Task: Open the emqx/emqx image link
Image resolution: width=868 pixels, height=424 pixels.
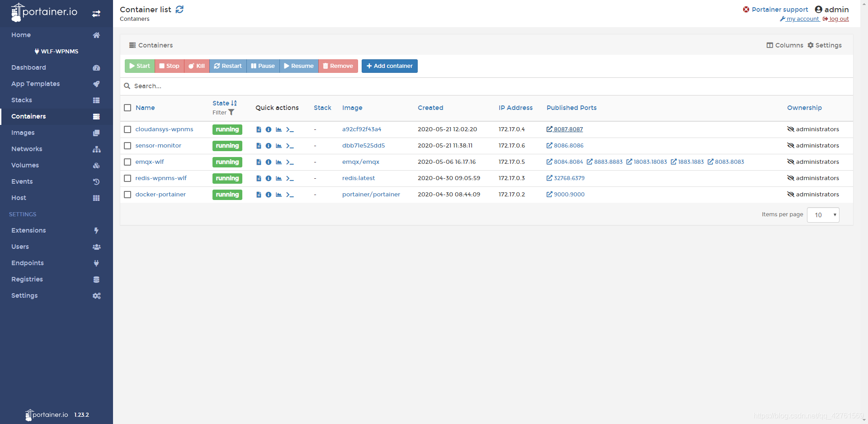Action: [x=361, y=162]
